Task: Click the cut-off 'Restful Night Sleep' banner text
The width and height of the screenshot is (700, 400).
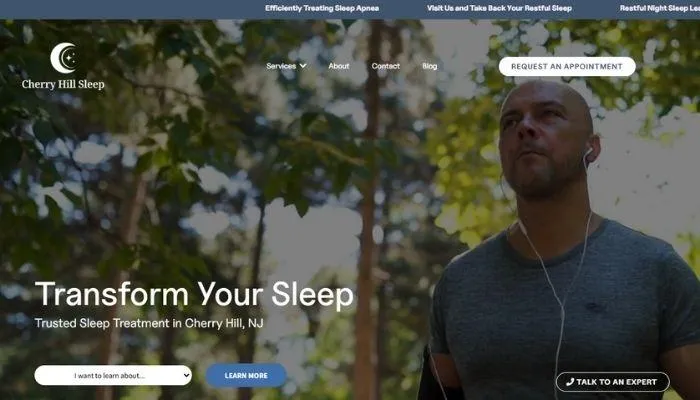Action: point(660,8)
